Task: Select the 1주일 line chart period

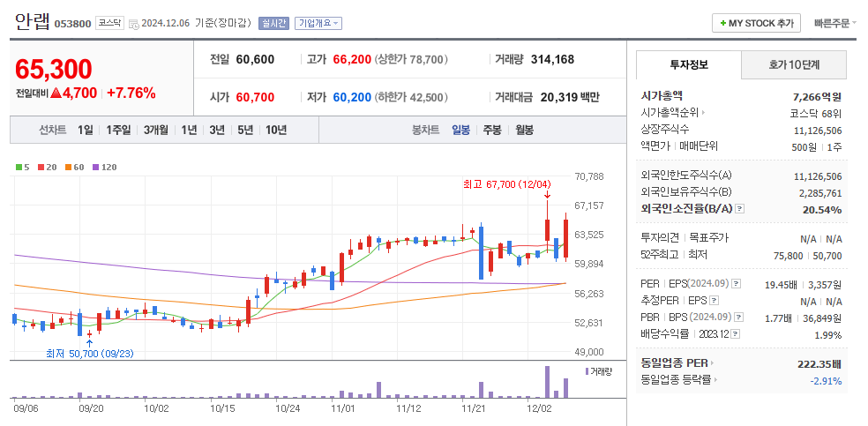Action: (x=118, y=130)
